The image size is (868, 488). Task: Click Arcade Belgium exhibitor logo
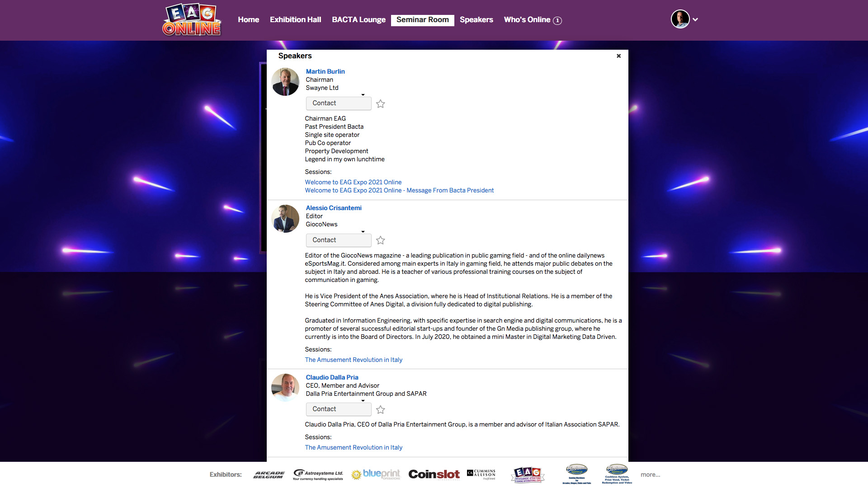(269, 474)
